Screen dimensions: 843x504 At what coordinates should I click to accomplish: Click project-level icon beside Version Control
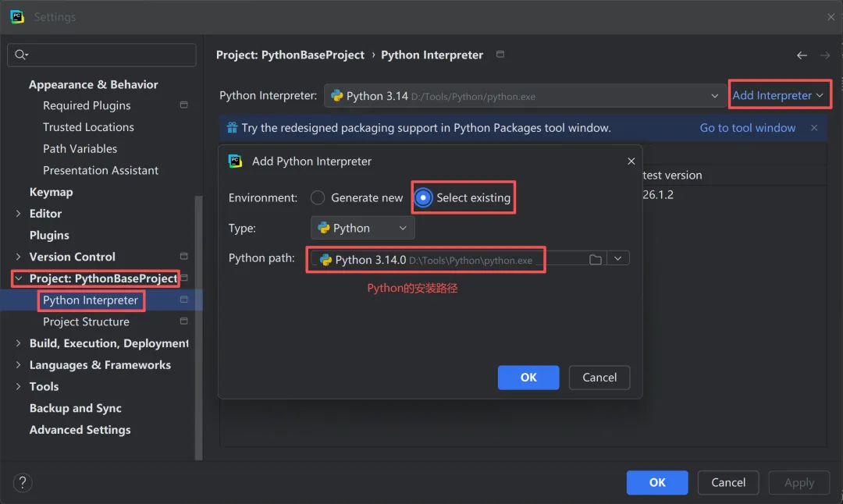184,257
